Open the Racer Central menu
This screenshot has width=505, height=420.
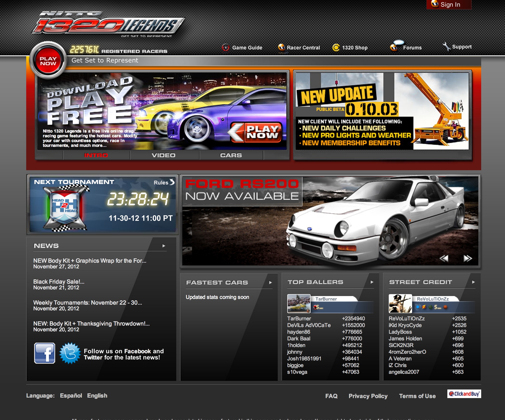click(303, 48)
